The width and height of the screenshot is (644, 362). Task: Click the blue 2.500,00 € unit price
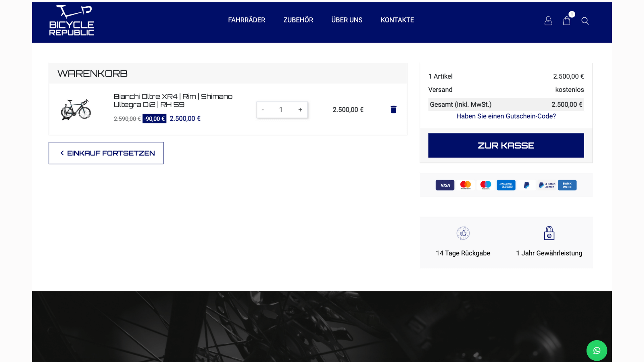click(185, 119)
